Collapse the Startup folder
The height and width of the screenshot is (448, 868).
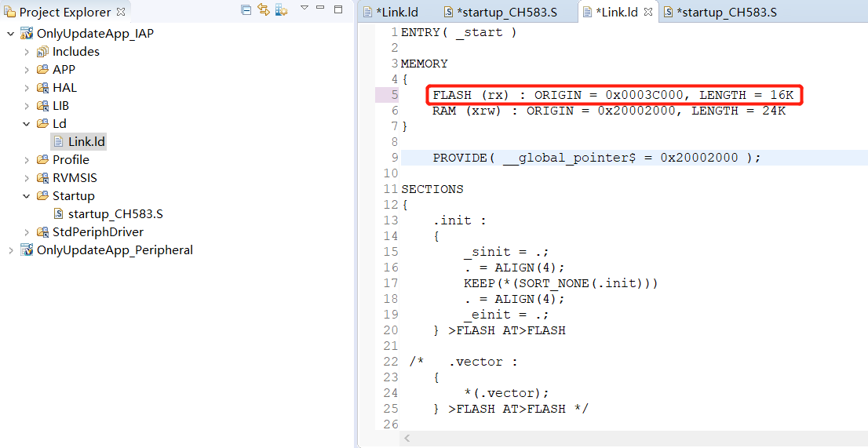click(27, 196)
